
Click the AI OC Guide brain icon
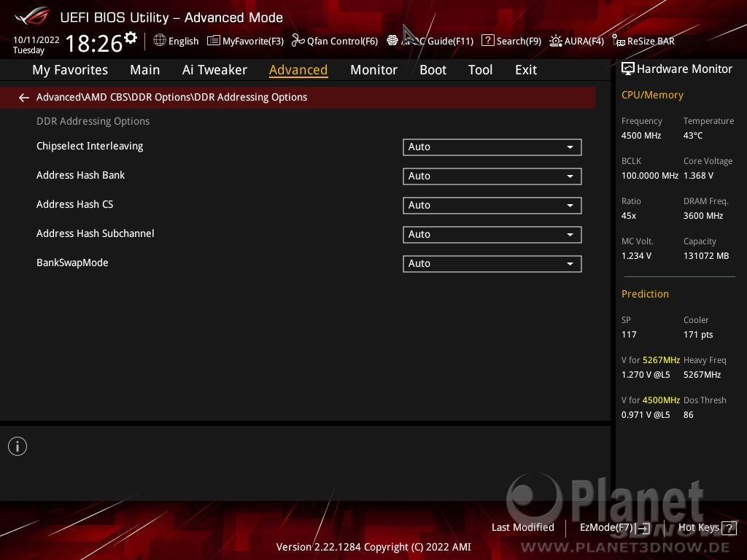392,41
